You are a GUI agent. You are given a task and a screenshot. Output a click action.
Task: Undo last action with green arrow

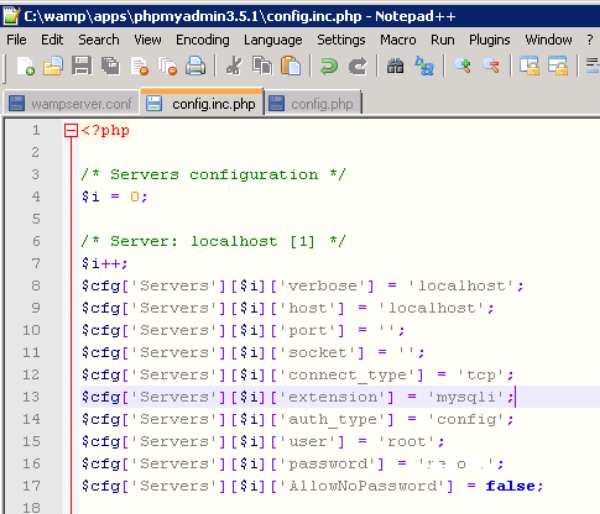coord(329,66)
